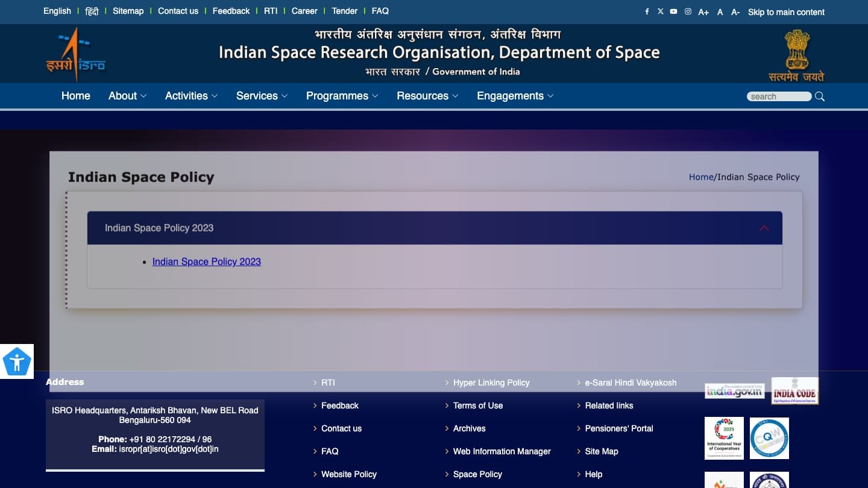Open Space Policy footer link
The height and width of the screenshot is (488, 868).
click(477, 474)
